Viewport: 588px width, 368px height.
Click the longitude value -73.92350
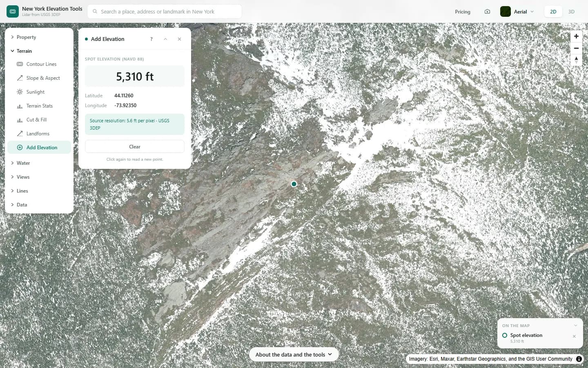pyautogui.click(x=125, y=105)
